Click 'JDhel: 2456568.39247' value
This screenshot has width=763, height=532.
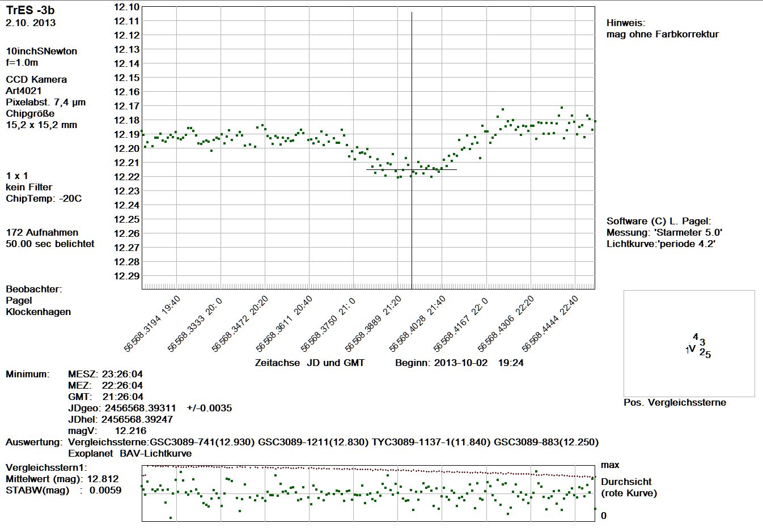120,419
